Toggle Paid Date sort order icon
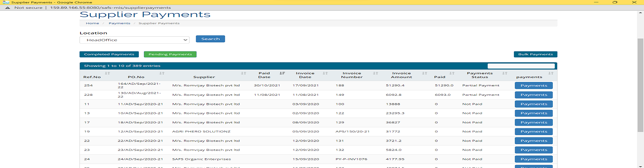 pyautogui.click(x=282, y=73)
